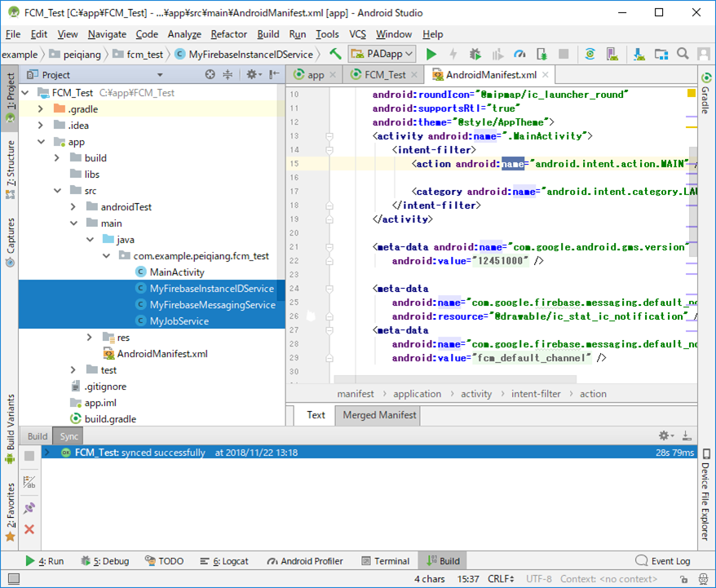Expand the res folder
Image resolution: width=716 pixels, height=588 pixels.
(90, 338)
